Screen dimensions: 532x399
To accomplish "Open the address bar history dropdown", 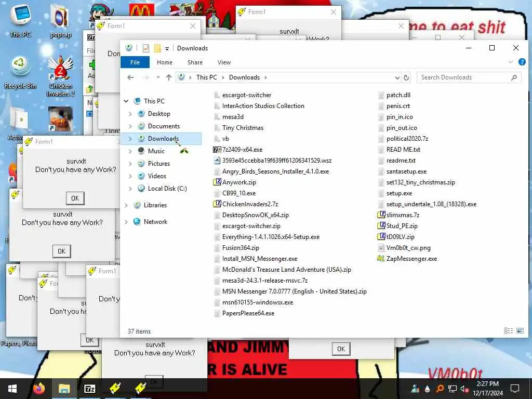I will click(x=397, y=78).
